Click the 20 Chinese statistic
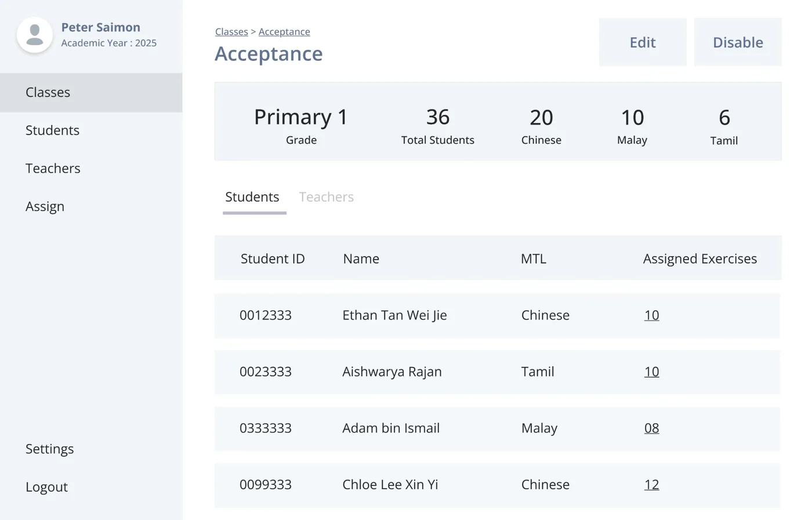The height and width of the screenshot is (520, 812). pos(541,125)
